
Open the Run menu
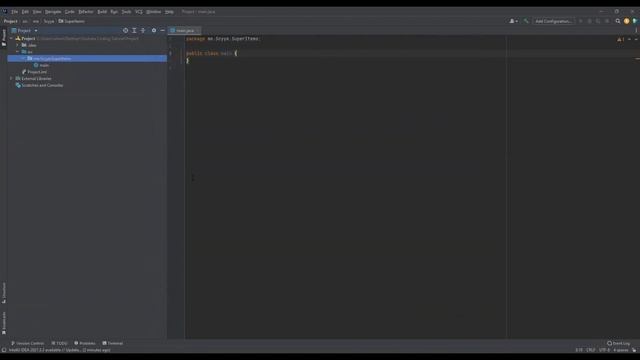pyautogui.click(x=114, y=12)
